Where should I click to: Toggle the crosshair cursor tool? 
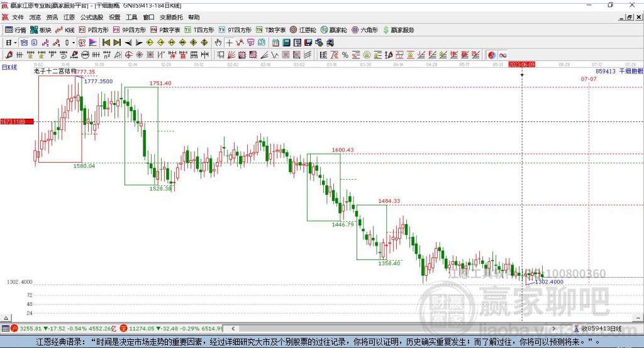click(x=230, y=42)
